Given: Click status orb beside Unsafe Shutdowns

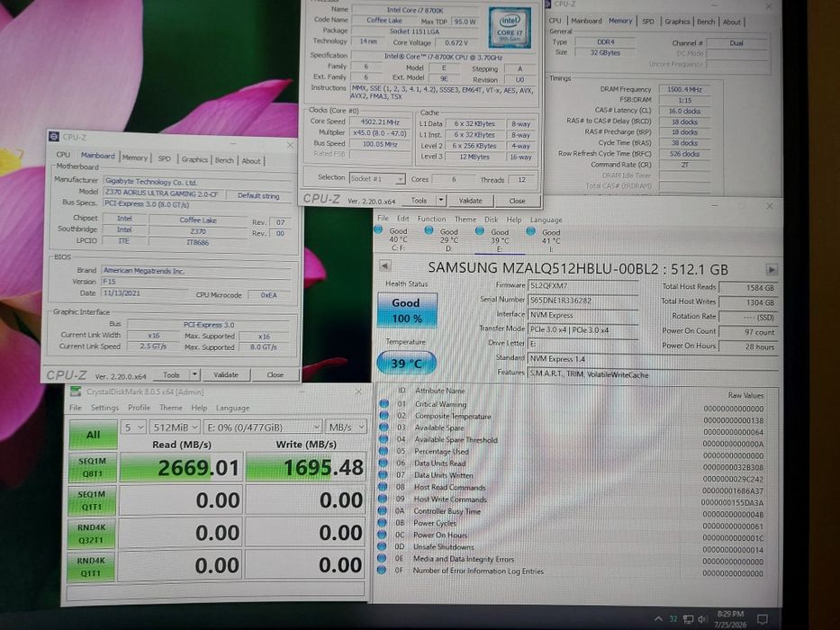Looking at the screenshot, I should [382, 546].
